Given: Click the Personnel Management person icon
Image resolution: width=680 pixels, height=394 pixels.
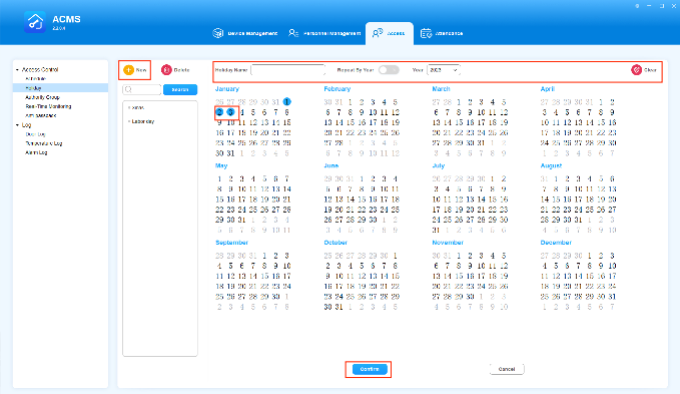Looking at the screenshot, I should click(294, 33).
